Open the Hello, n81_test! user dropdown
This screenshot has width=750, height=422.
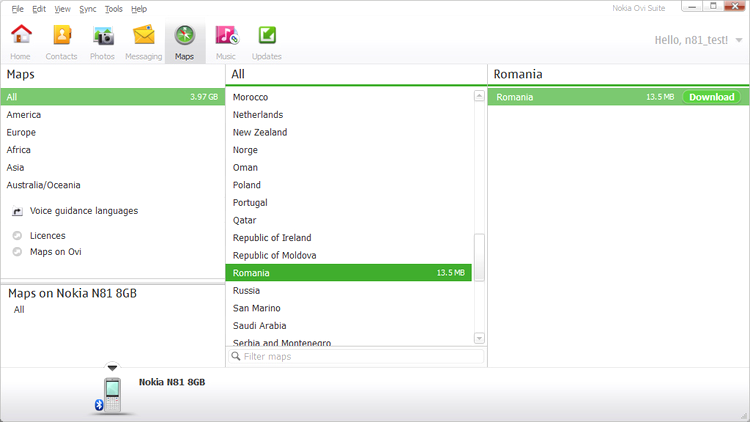698,40
